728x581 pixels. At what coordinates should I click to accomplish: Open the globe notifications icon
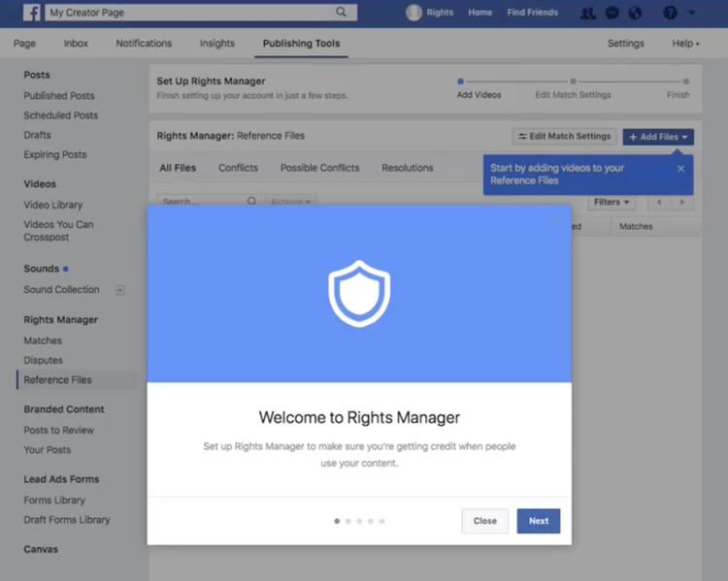[635, 13]
